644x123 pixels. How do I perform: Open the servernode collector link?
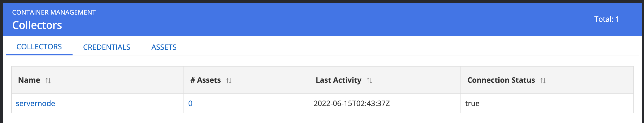tap(35, 103)
